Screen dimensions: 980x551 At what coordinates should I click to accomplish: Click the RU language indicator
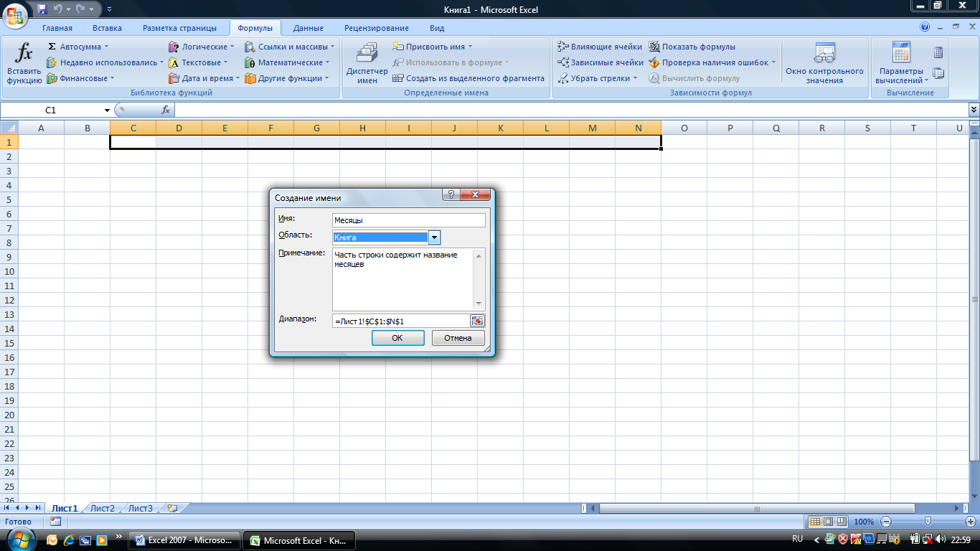(x=797, y=539)
